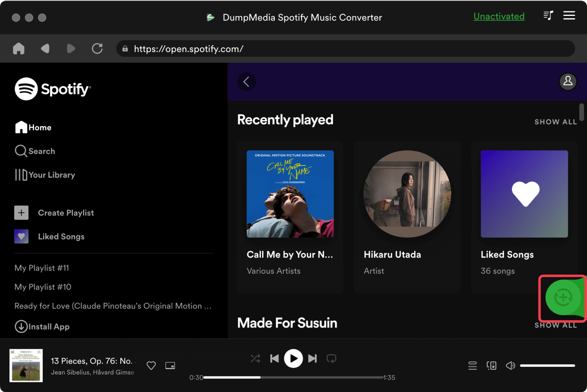
Task: Open the converting music list icon
Action: (x=548, y=16)
